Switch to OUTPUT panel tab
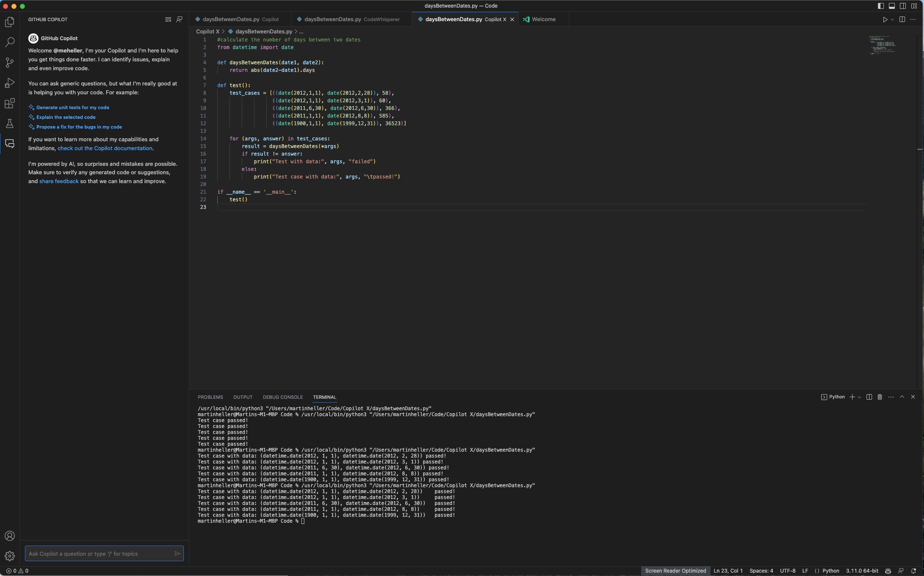Image resolution: width=924 pixels, height=576 pixels. point(243,397)
